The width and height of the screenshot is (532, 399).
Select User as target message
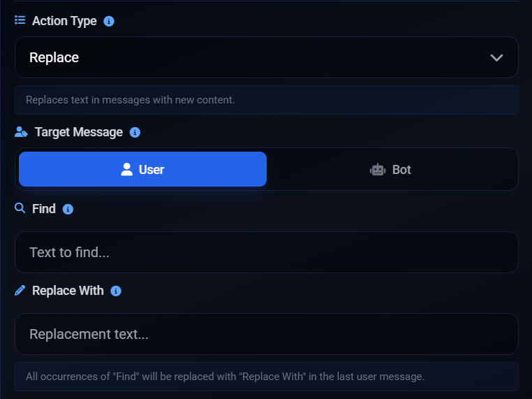pos(142,169)
